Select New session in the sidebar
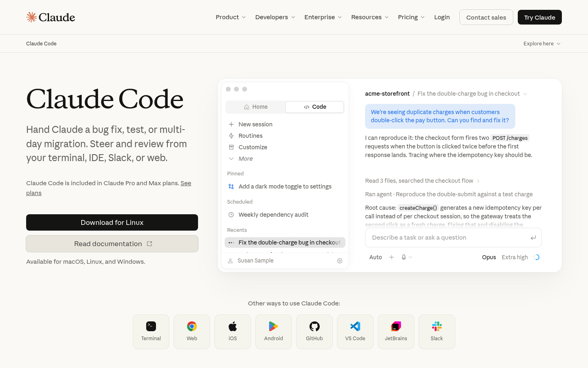This screenshot has width=588, height=368. coord(255,124)
